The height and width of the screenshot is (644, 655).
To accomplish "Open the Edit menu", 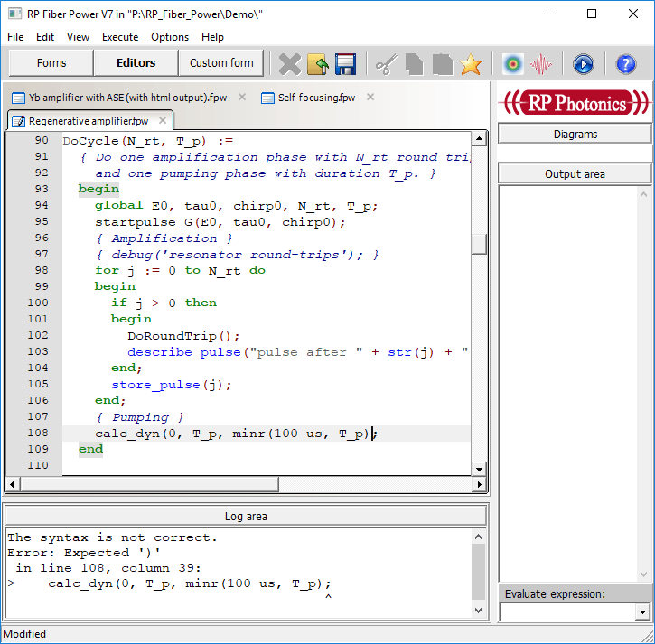I will point(44,37).
